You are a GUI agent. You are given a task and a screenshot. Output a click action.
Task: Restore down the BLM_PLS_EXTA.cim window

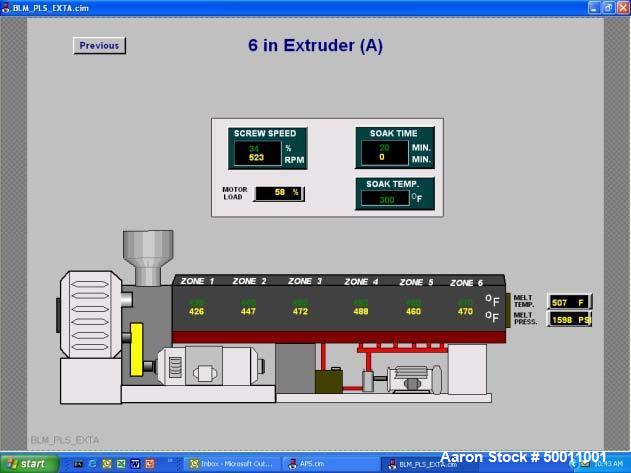[x=609, y=8]
